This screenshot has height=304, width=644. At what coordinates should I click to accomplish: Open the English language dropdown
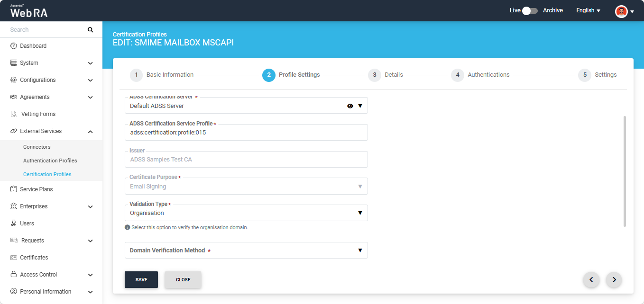[588, 10]
